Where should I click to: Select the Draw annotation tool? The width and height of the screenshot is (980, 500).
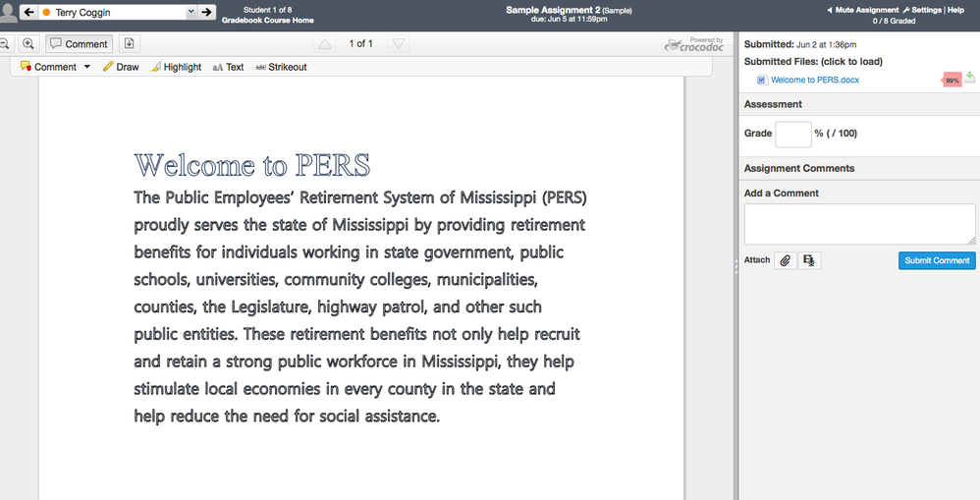(x=121, y=67)
